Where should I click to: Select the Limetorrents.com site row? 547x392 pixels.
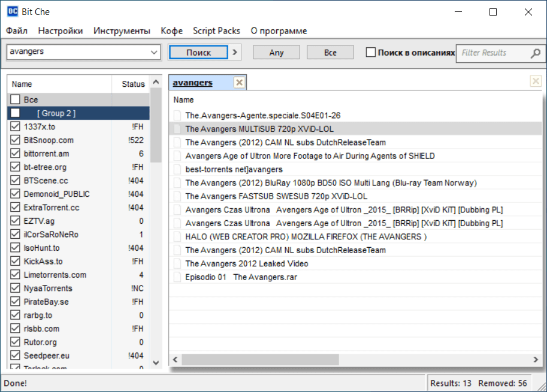tap(78, 275)
